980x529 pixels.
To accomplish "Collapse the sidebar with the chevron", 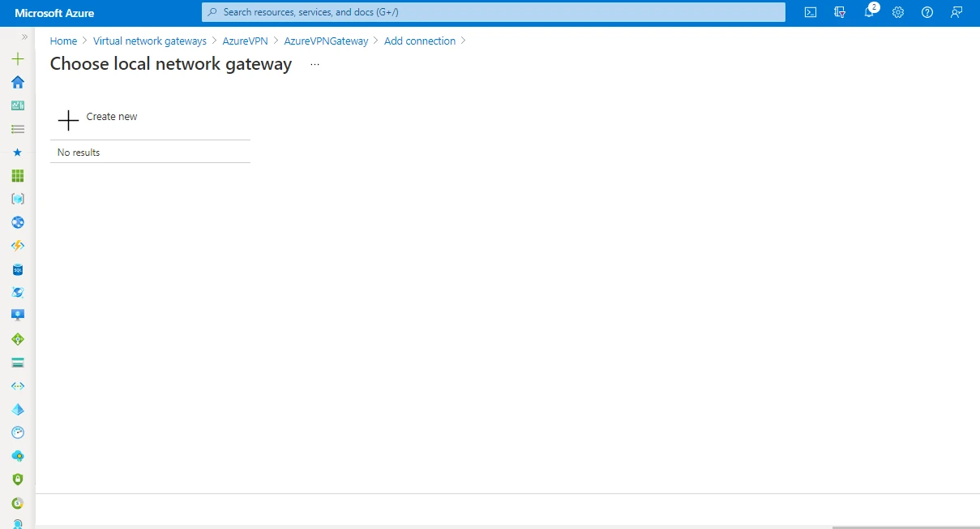I will click(x=24, y=36).
